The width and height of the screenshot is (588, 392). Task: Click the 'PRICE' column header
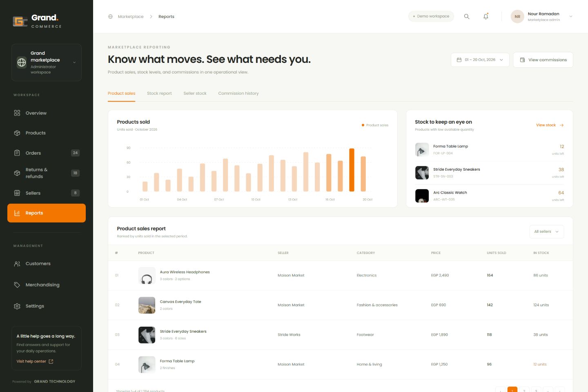point(436,253)
